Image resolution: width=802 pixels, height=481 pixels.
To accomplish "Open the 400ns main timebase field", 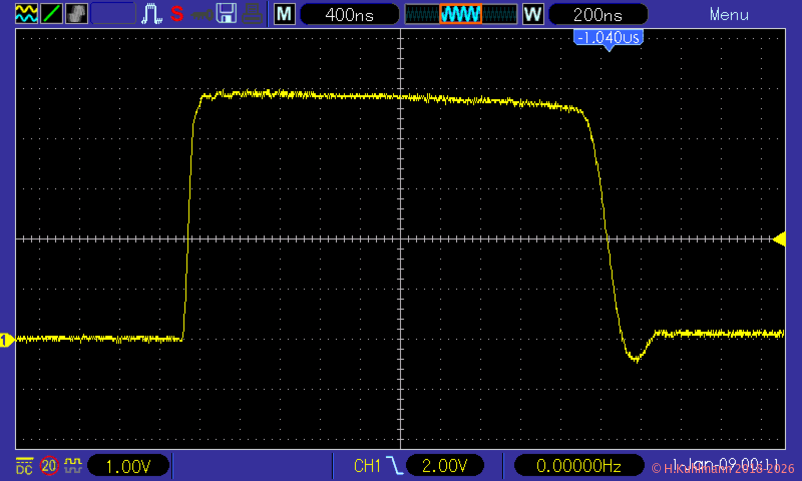I will (349, 14).
